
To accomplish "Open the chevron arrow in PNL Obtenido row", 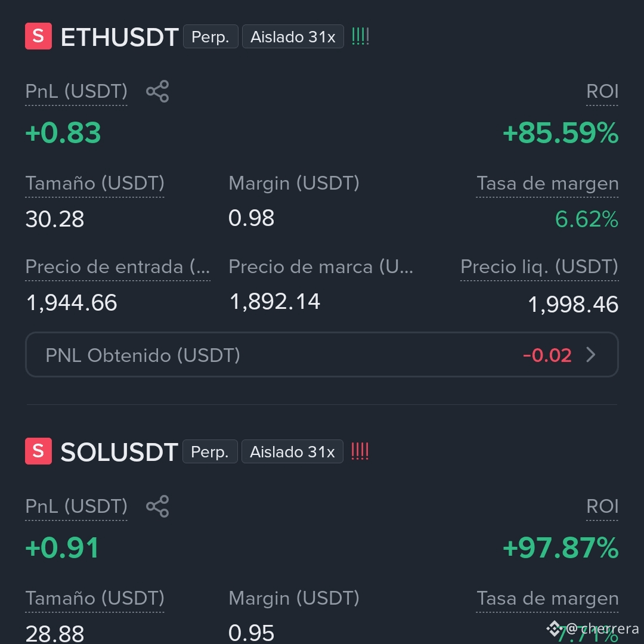I will (x=590, y=355).
